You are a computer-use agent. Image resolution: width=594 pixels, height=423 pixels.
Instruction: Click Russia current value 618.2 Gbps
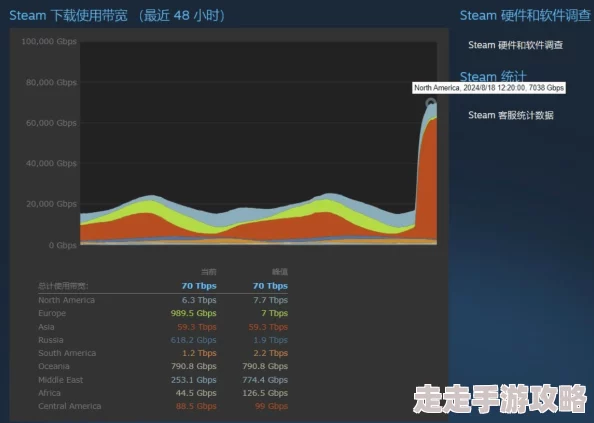click(193, 340)
